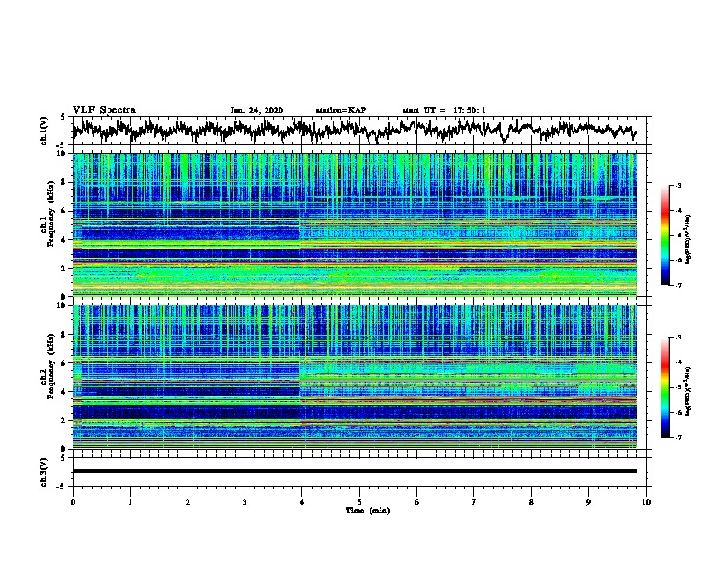
Task: Click the ch.2 spectrogram color scale bar
Action: click(665, 387)
